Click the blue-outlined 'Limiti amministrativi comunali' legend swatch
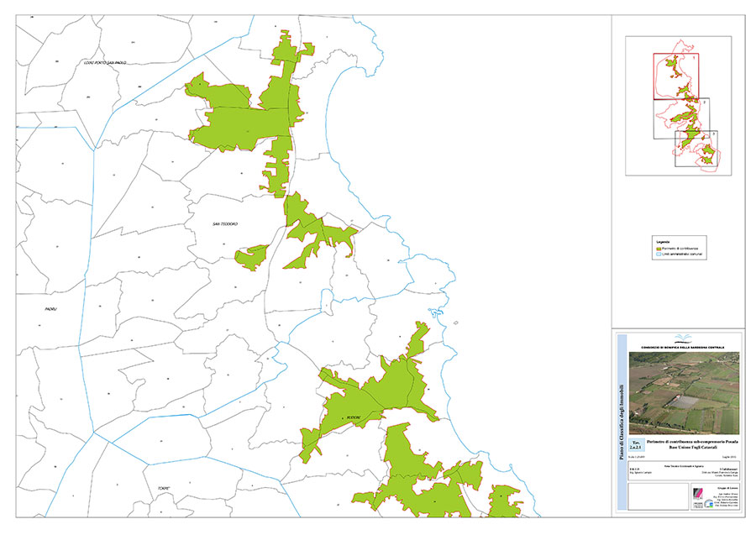Image resolution: width=756 pixels, height=535 pixels. click(x=657, y=254)
